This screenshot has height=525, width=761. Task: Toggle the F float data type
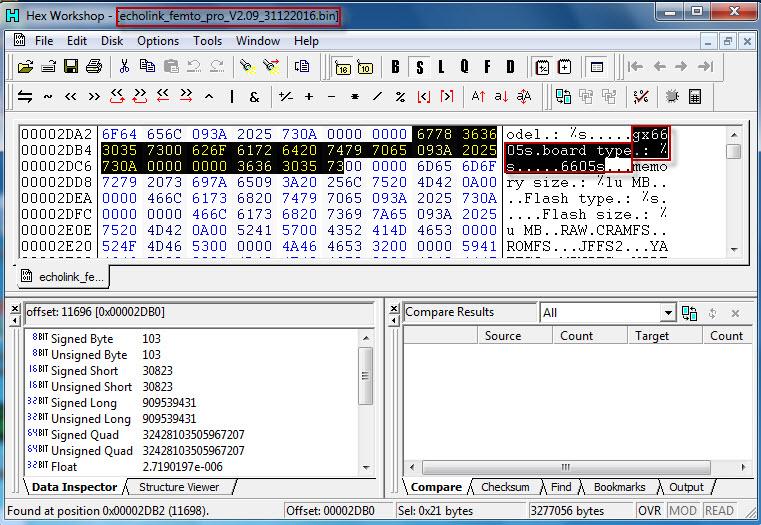point(487,67)
